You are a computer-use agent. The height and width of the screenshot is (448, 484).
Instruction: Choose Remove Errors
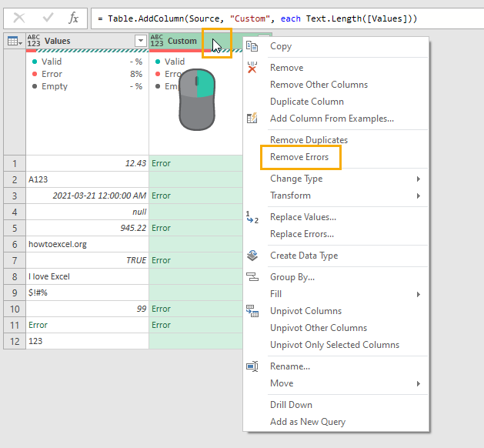pos(299,157)
